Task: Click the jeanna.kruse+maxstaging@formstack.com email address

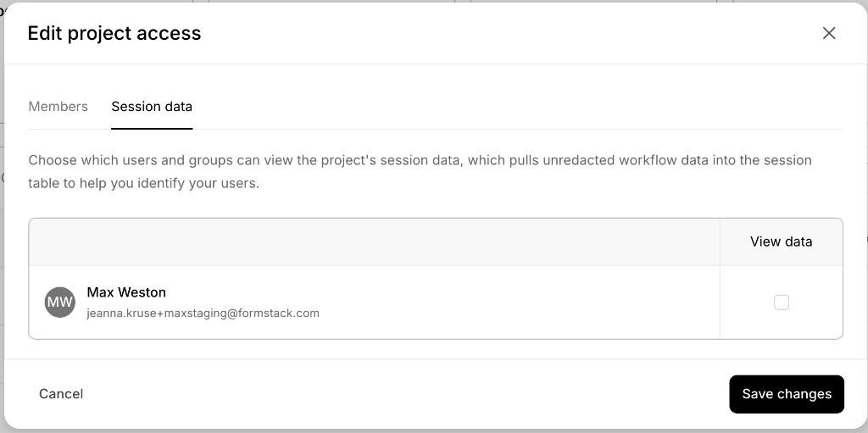Action: (x=203, y=314)
